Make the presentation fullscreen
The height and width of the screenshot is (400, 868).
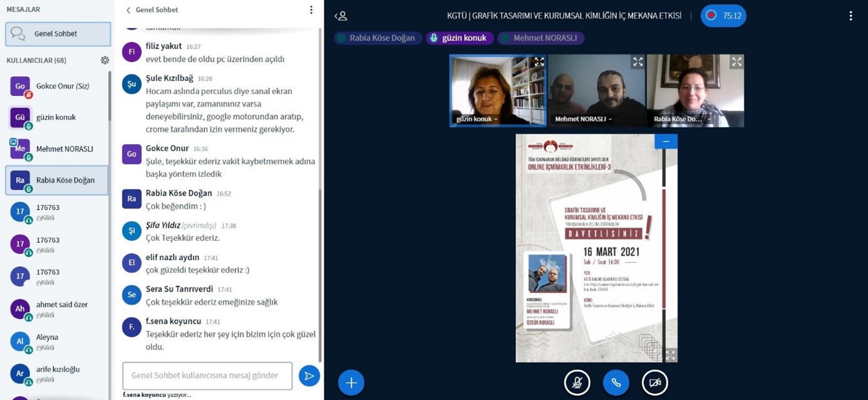670,355
